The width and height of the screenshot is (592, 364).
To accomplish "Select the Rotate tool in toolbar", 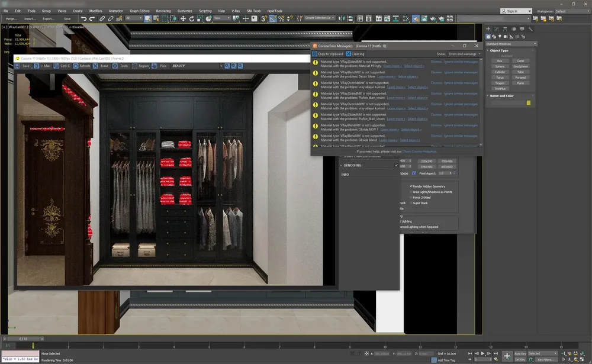I will click(x=191, y=18).
